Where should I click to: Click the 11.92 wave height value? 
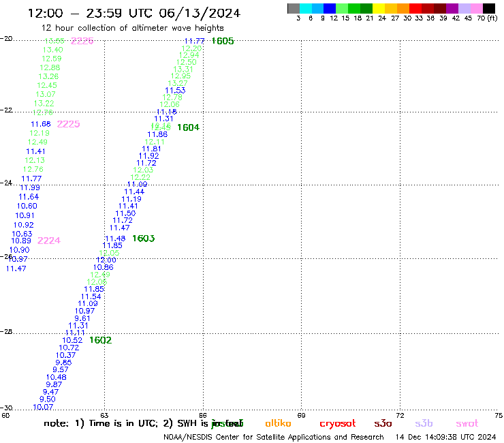149,155
